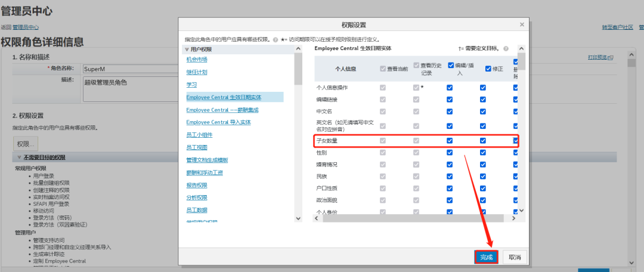Click the 个人信息 table header cell
Screen dimensions: 644x272
345,69
